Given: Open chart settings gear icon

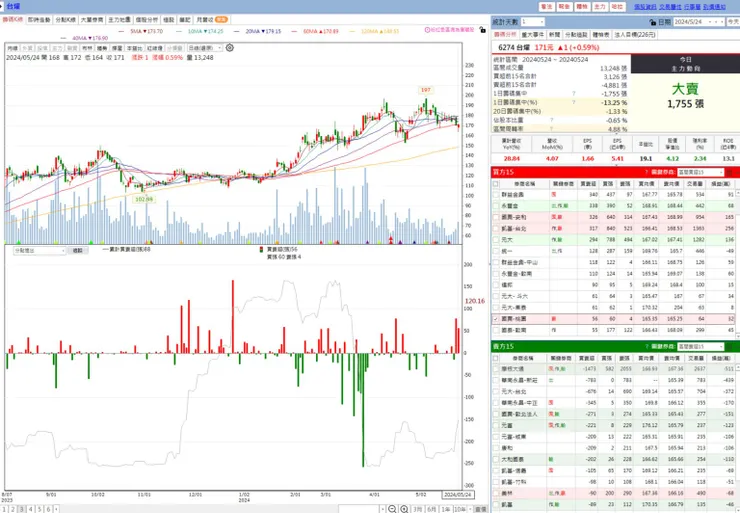Looking at the screenshot, I should pyautogui.click(x=229, y=48).
